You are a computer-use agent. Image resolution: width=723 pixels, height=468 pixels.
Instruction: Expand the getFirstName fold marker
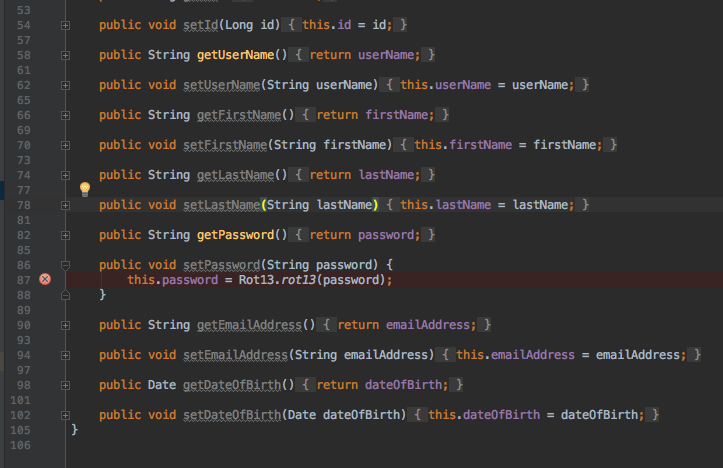(x=65, y=115)
